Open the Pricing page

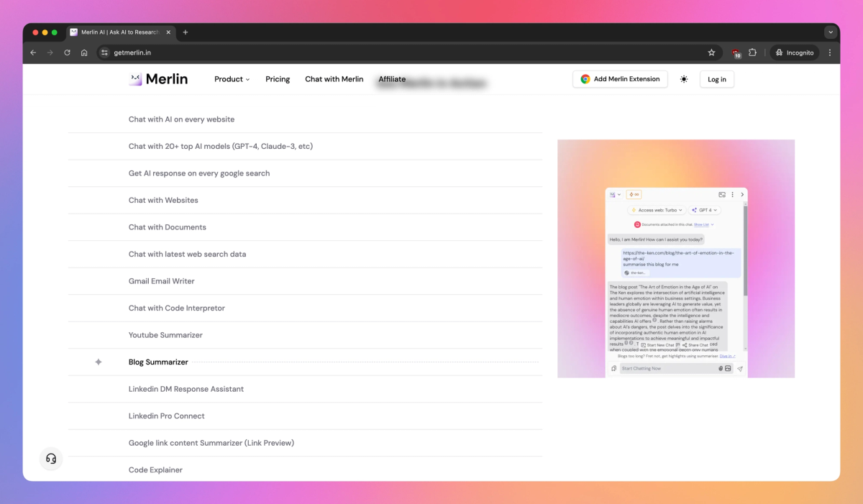[278, 79]
